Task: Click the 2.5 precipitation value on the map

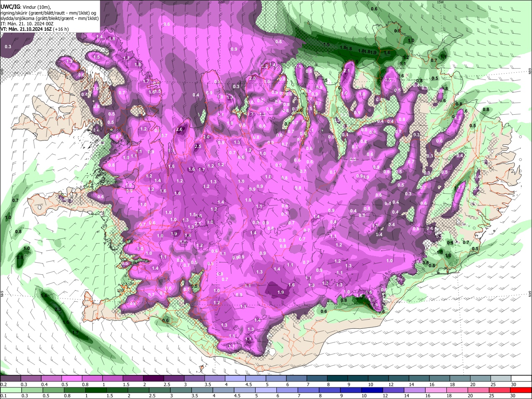Action: click(198, 146)
